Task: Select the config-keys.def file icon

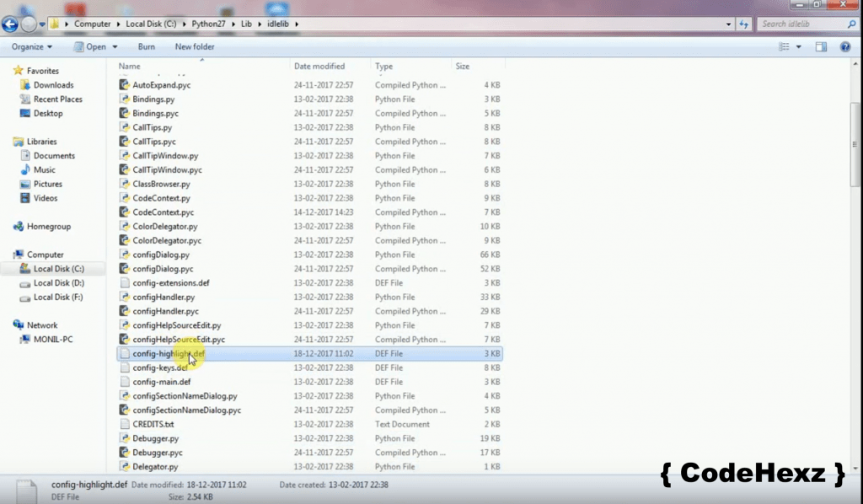Action: click(125, 367)
